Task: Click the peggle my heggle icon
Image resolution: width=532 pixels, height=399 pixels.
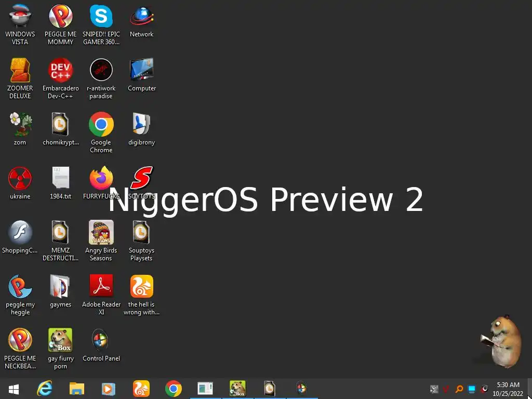Action: (x=20, y=295)
